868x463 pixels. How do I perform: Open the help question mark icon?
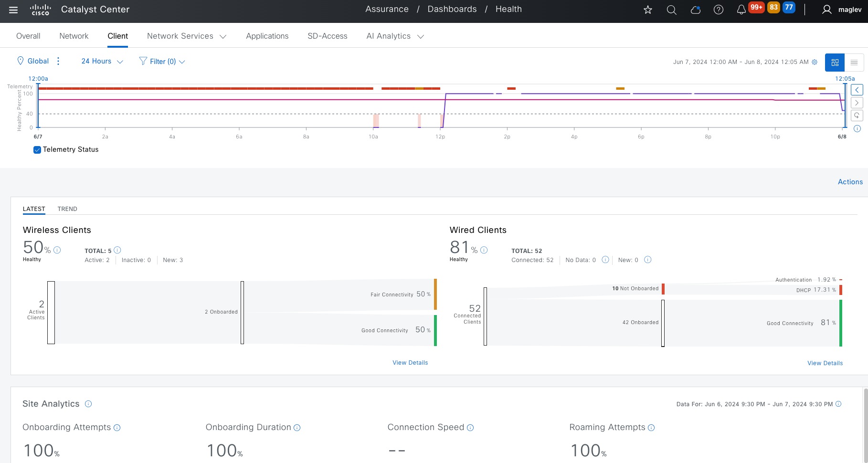[718, 10]
